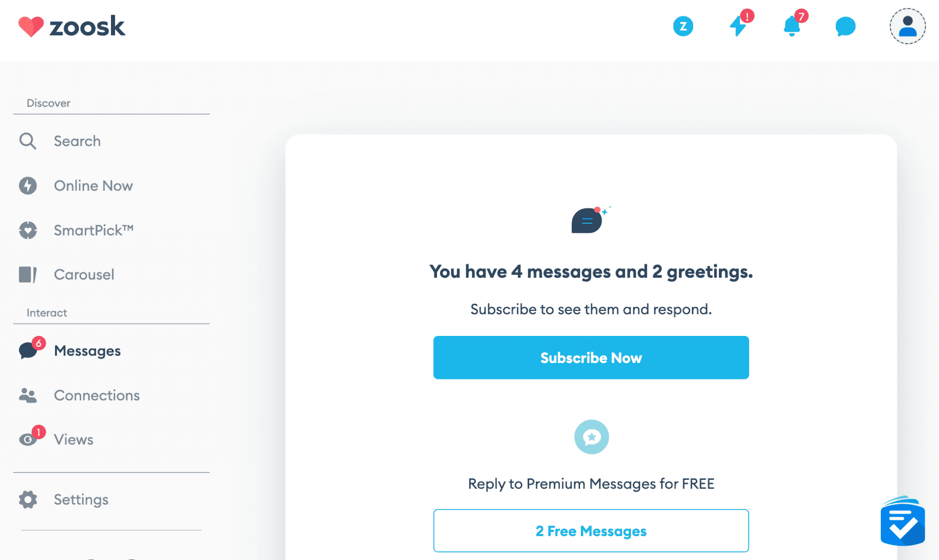Viewport: 939px width, 560px height.
Task: Click the Zoosk heart logo
Action: coord(31,27)
